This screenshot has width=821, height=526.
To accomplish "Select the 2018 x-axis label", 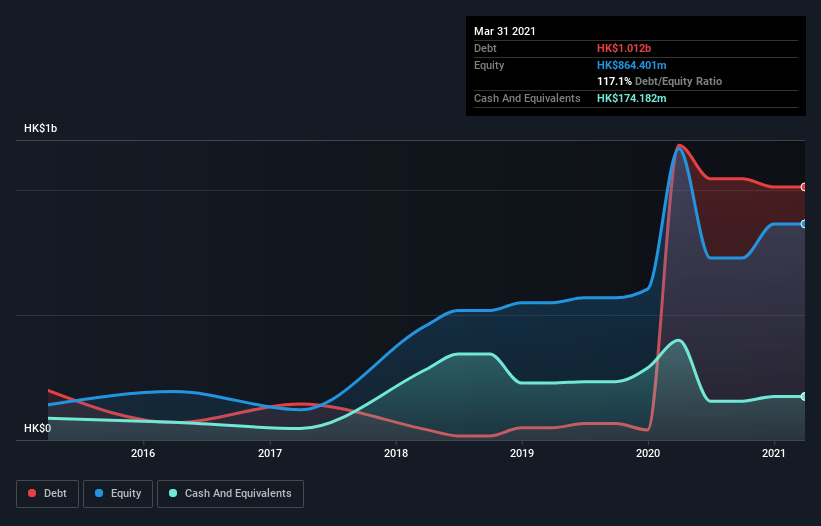I will (396, 453).
